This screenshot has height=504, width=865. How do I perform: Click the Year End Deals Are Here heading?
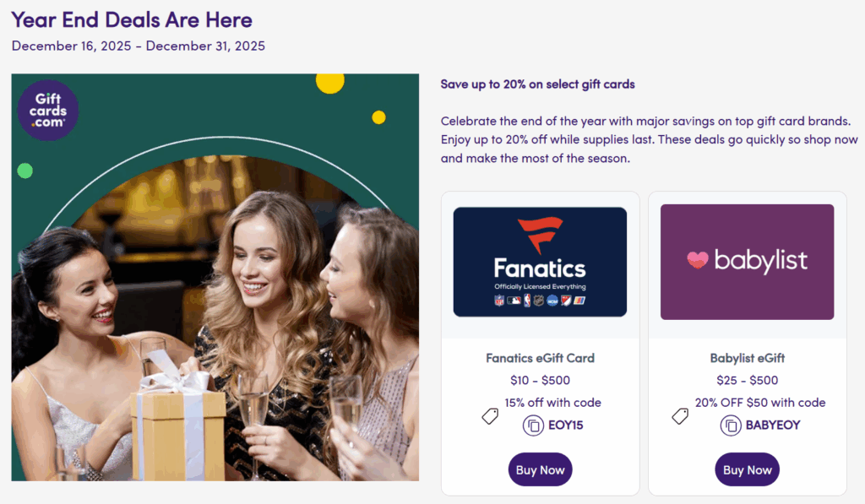tap(132, 19)
